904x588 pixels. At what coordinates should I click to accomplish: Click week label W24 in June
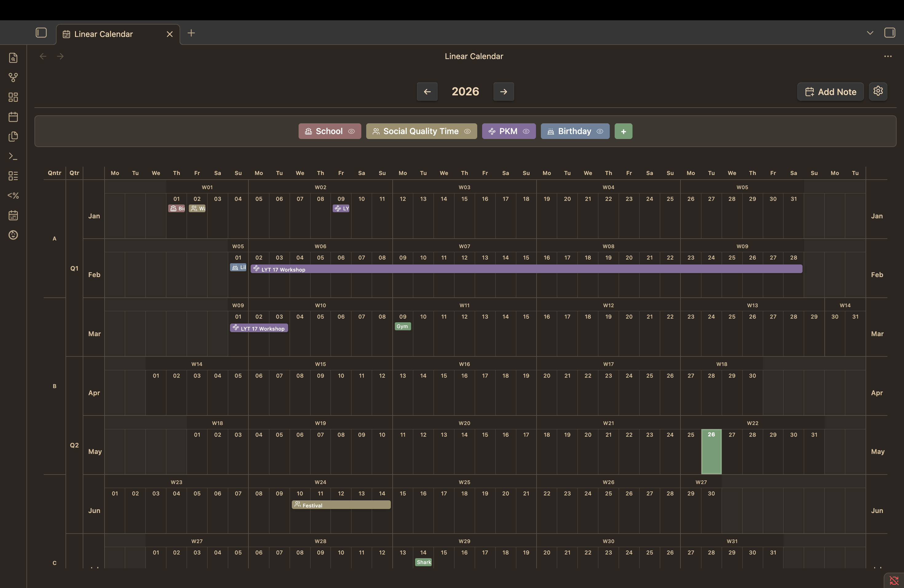tap(321, 482)
